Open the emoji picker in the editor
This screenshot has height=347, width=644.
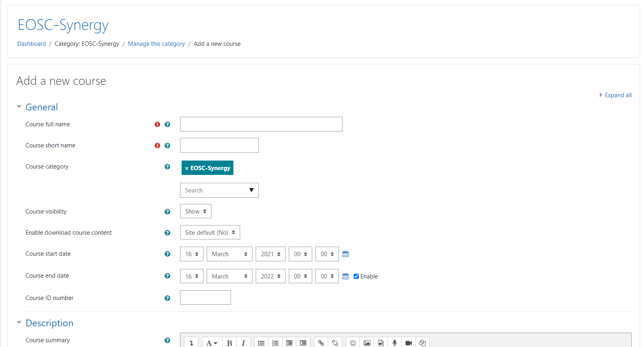point(353,343)
